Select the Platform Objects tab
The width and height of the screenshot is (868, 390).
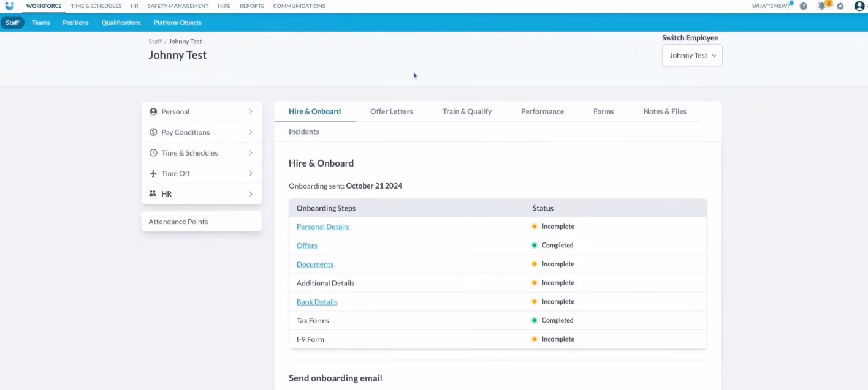[178, 23]
